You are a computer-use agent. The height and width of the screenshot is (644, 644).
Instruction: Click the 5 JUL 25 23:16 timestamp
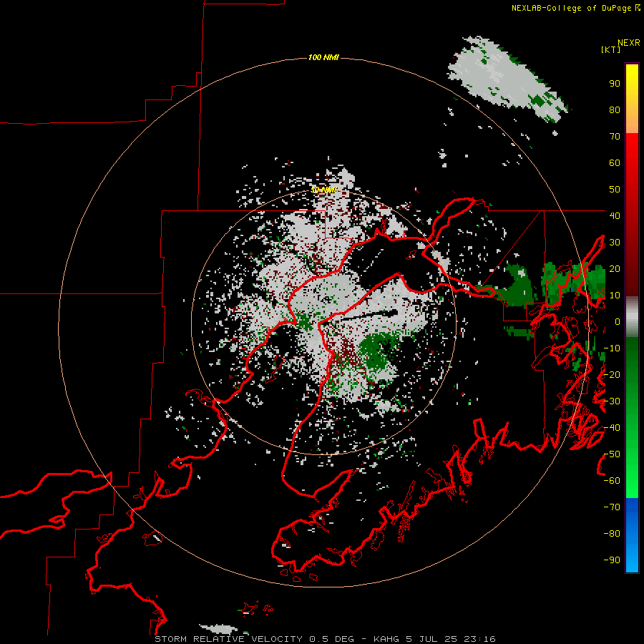[x=451, y=639]
